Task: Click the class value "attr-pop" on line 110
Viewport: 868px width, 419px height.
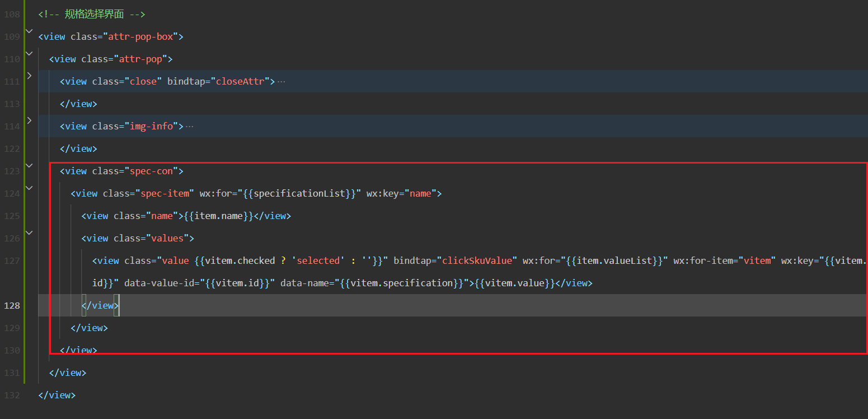Action: point(140,59)
